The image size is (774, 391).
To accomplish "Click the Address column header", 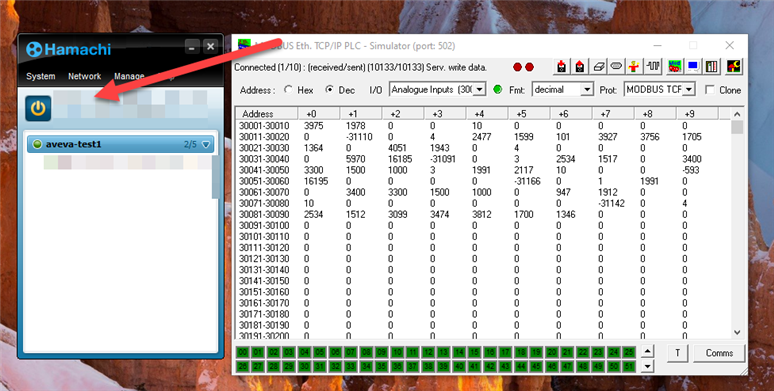I will [266, 114].
